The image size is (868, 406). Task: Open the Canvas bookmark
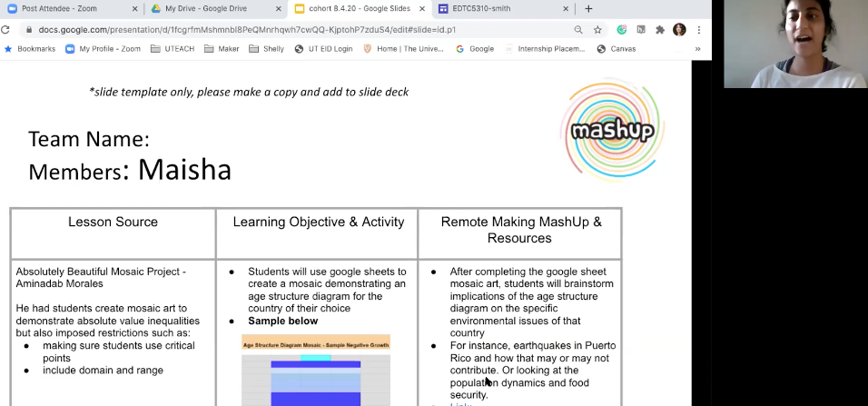click(616, 49)
